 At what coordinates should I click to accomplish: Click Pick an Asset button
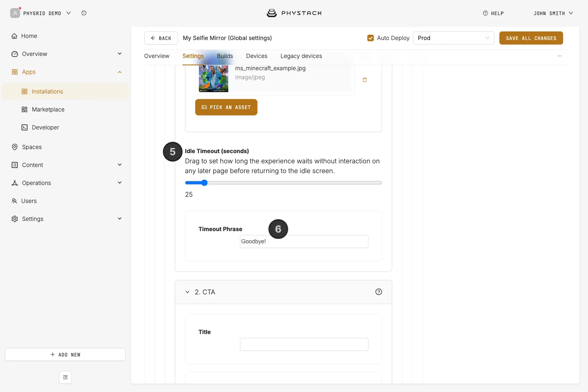[x=226, y=107]
